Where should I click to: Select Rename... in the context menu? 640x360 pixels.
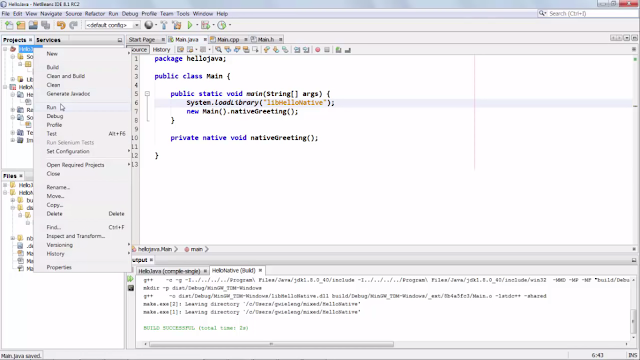point(82,187)
